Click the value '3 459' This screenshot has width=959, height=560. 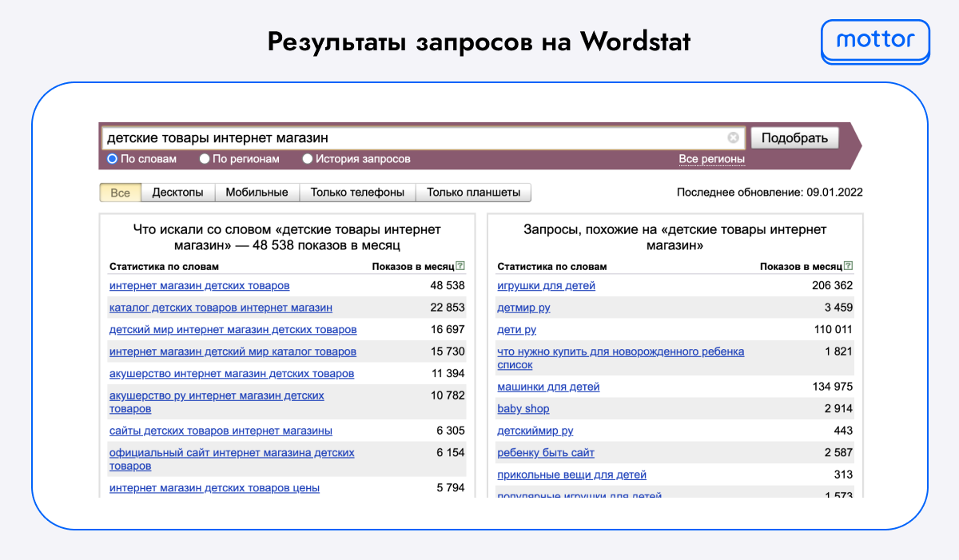pos(838,308)
